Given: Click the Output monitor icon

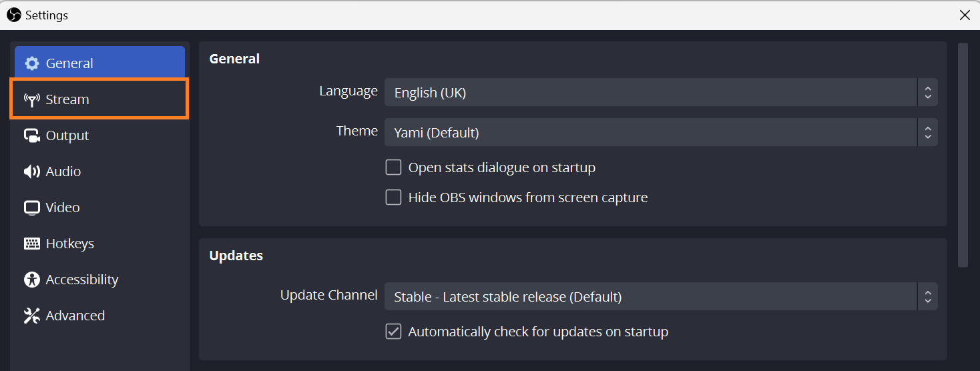Looking at the screenshot, I should [32, 135].
